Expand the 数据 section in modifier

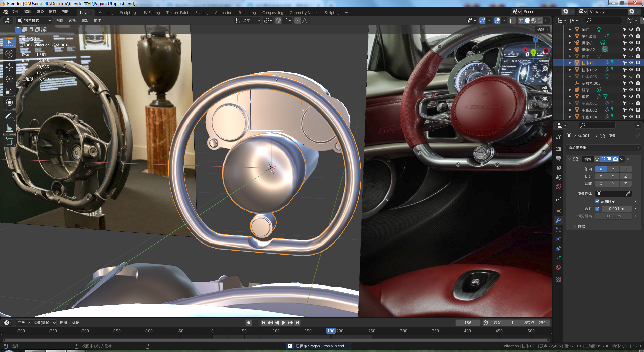point(579,226)
